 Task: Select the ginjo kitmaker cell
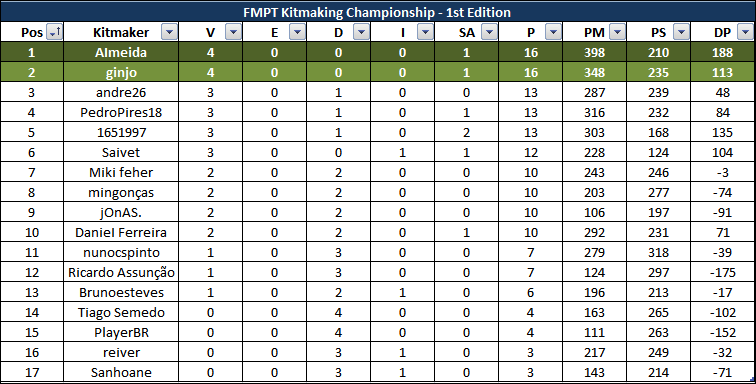coord(121,72)
